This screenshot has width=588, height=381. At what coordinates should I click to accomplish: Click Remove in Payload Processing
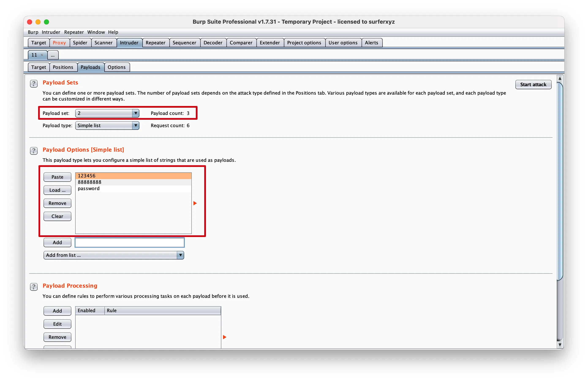[x=57, y=337]
